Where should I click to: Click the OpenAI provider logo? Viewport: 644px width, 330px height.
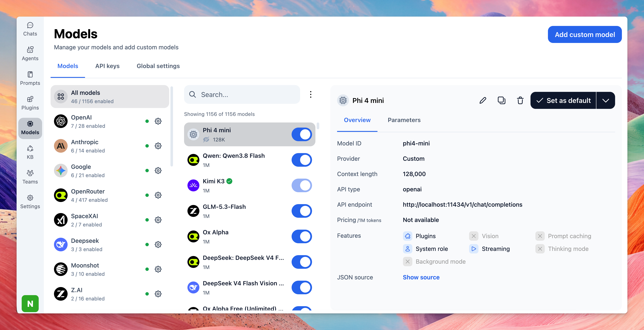click(61, 121)
